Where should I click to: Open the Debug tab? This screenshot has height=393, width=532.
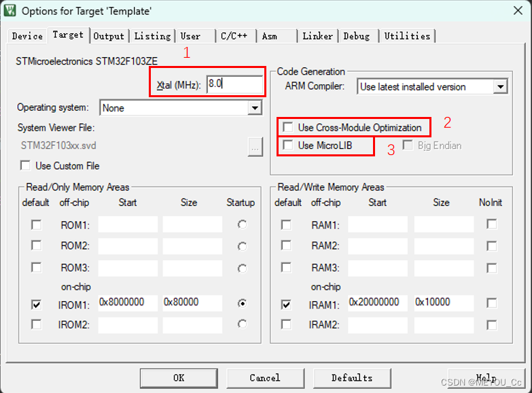point(358,36)
